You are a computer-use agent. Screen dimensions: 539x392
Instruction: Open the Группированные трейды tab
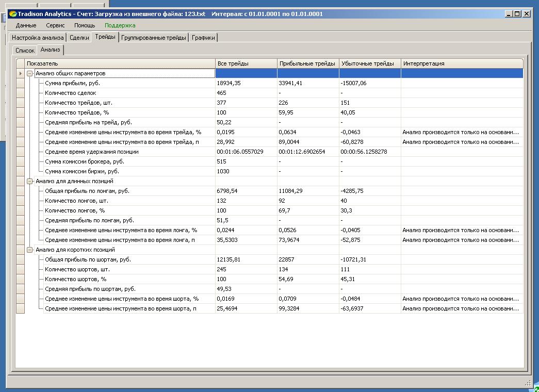[x=154, y=38]
